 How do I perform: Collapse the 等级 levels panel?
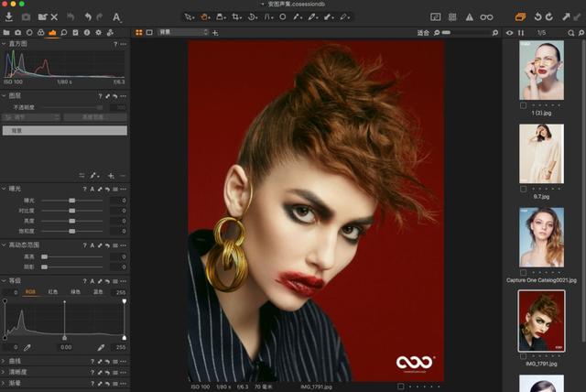pos(4,280)
